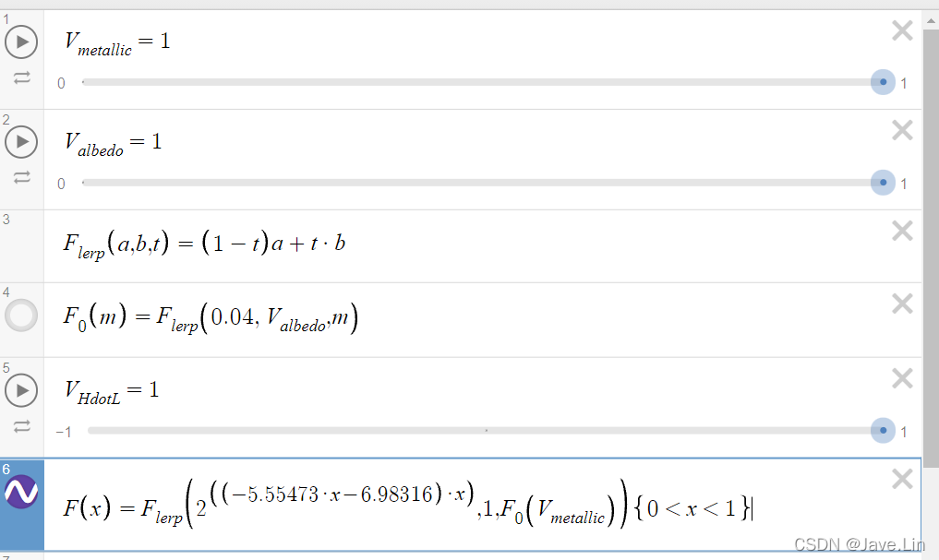The height and width of the screenshot is (560, 939).
Task: Delete the V_metallic expression row
Action: (902, 30)
